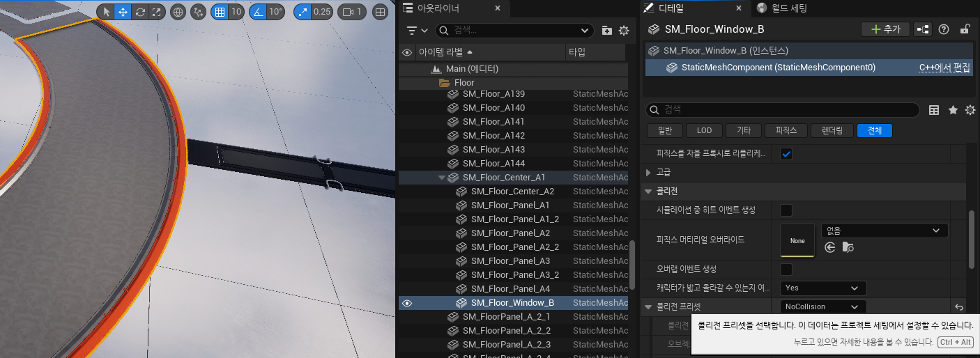Sort by 아이템 라벨 column header
Image resolution: width=980 pixels, height=358 pixels.
[490, 52]
